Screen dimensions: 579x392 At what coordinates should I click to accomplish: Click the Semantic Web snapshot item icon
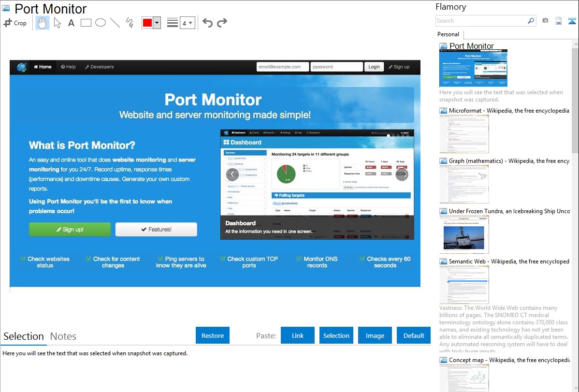click(443, 261)
